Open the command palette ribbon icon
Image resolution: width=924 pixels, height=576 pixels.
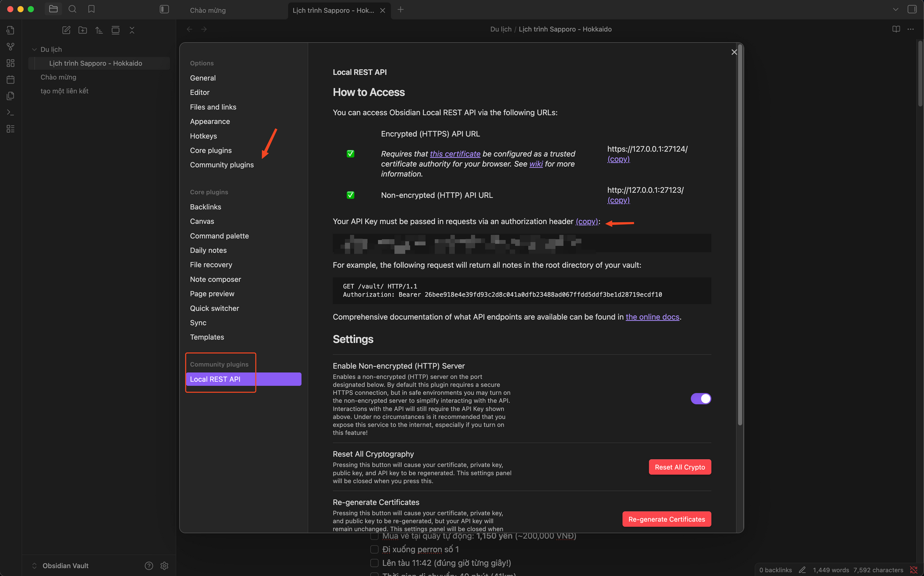point(10,112)
